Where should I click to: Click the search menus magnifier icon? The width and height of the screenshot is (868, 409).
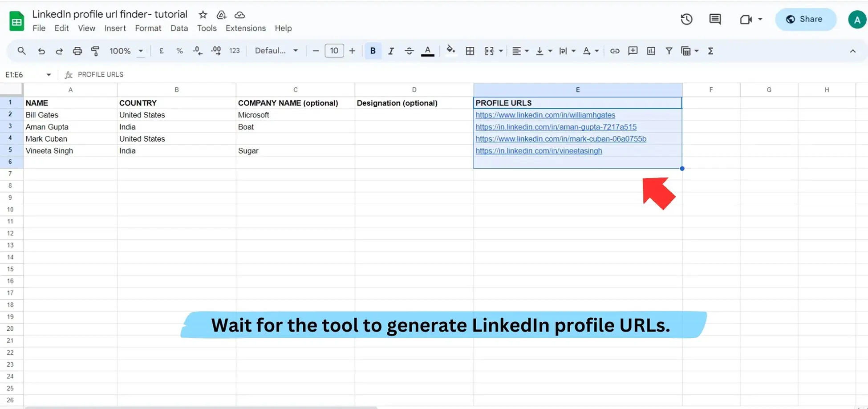pyautogui.click(x=21, y=51)
